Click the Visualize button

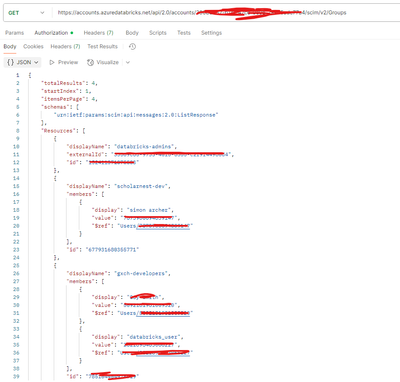pos(103,62)
